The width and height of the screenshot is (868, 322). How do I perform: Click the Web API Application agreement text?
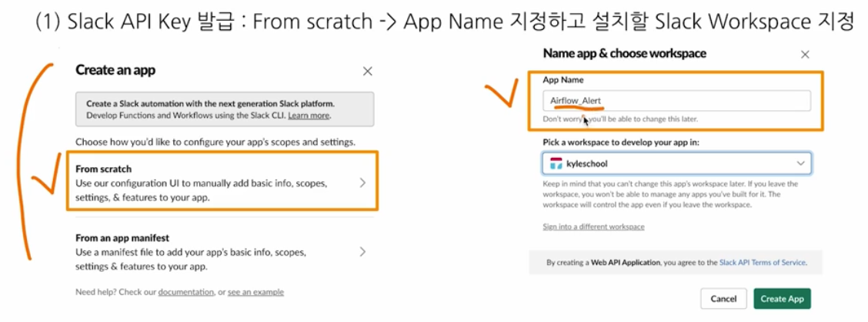676,263
